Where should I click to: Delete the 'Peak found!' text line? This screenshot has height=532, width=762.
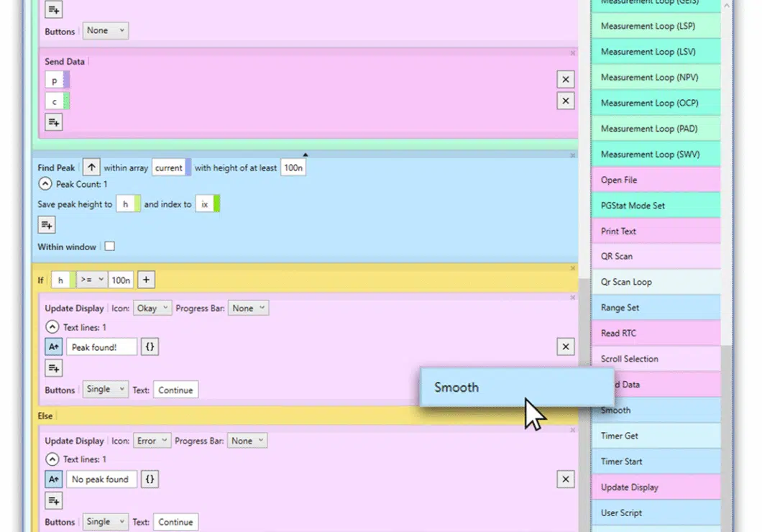[565, 347]
